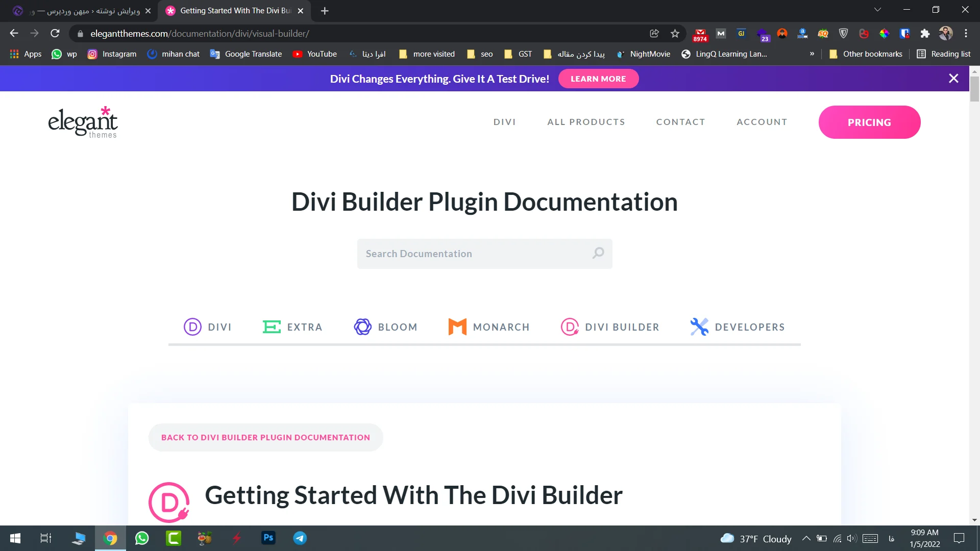The image size is (980, 551).
Task: Click the Elegant Themes logo icon
Action: tap(83, 122)
